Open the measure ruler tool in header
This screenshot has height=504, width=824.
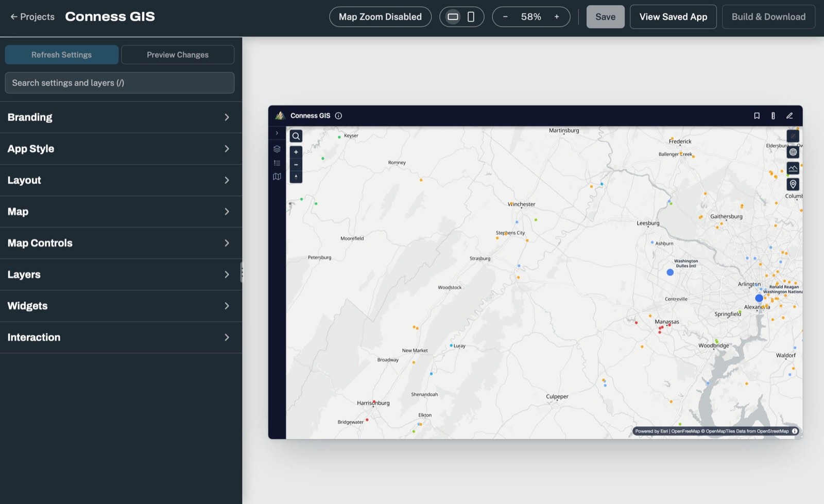pyautogui.click(x=773, y=116)
